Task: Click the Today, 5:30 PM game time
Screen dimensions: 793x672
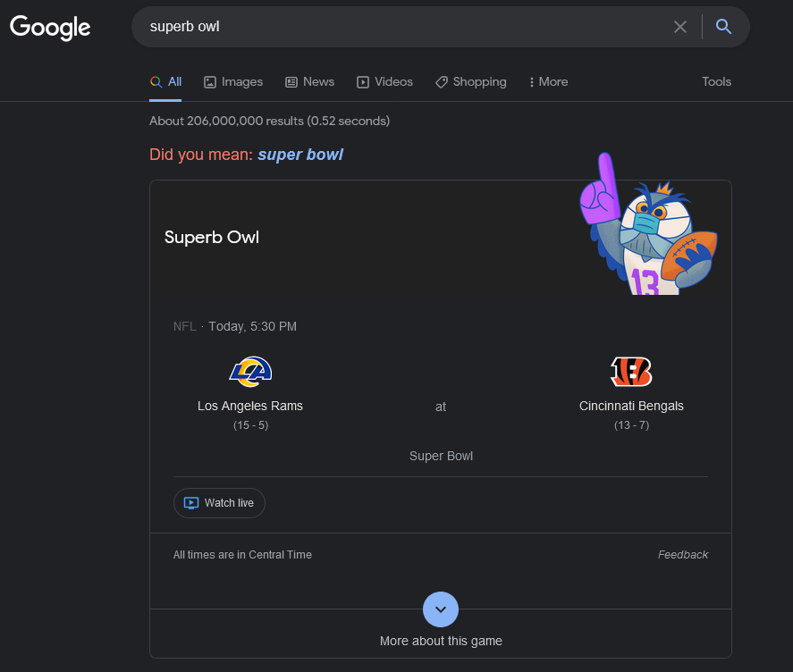Action: click(x=252, y=327)
